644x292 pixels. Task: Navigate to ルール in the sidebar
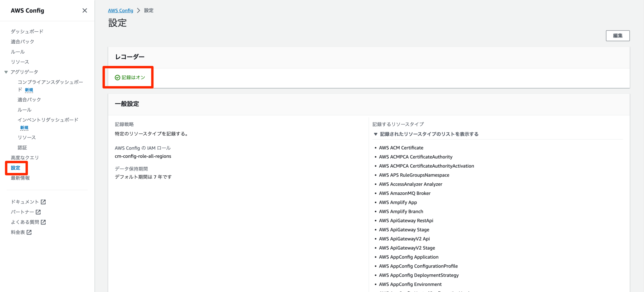point(17,51)
